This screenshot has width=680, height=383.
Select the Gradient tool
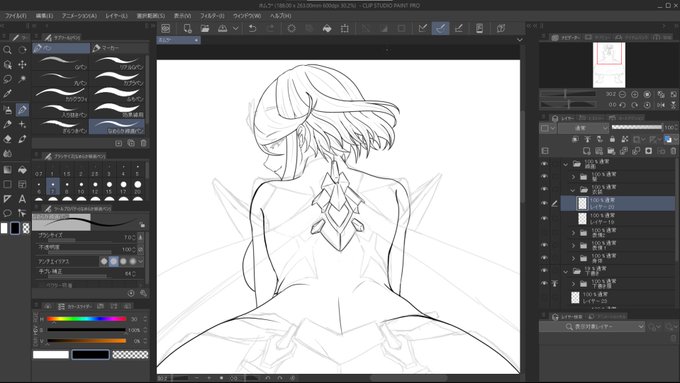[7, 170]
